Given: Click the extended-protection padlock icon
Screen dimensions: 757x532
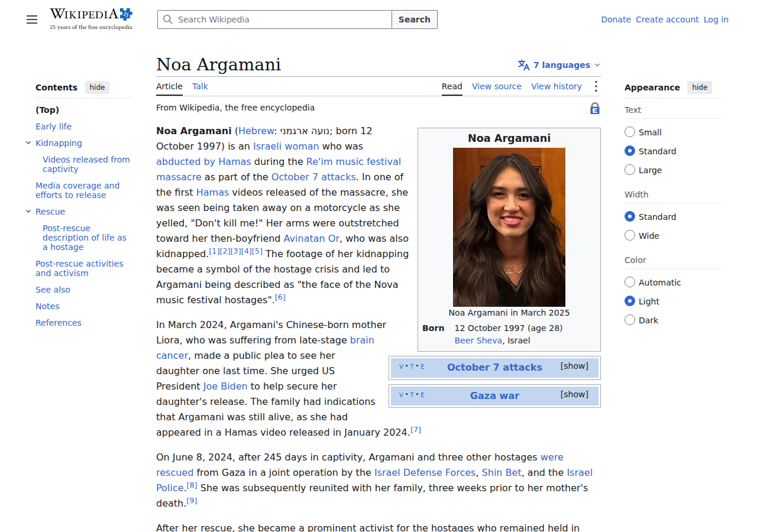Looking at the screenshot, I should click(595, 108).
